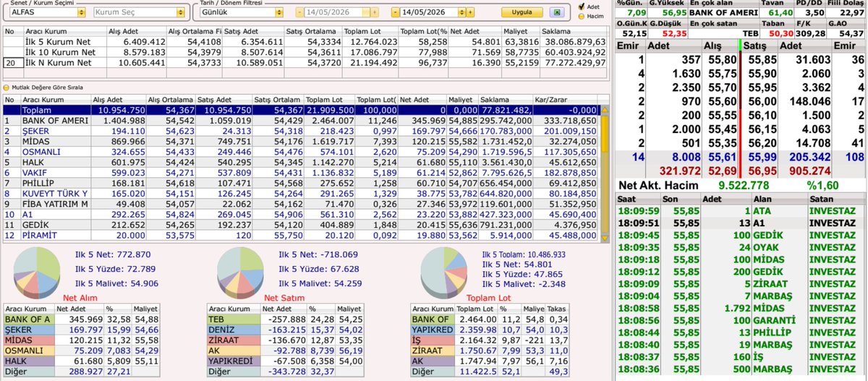Select the PHİLLİP row in broker list

click(301, 183)
